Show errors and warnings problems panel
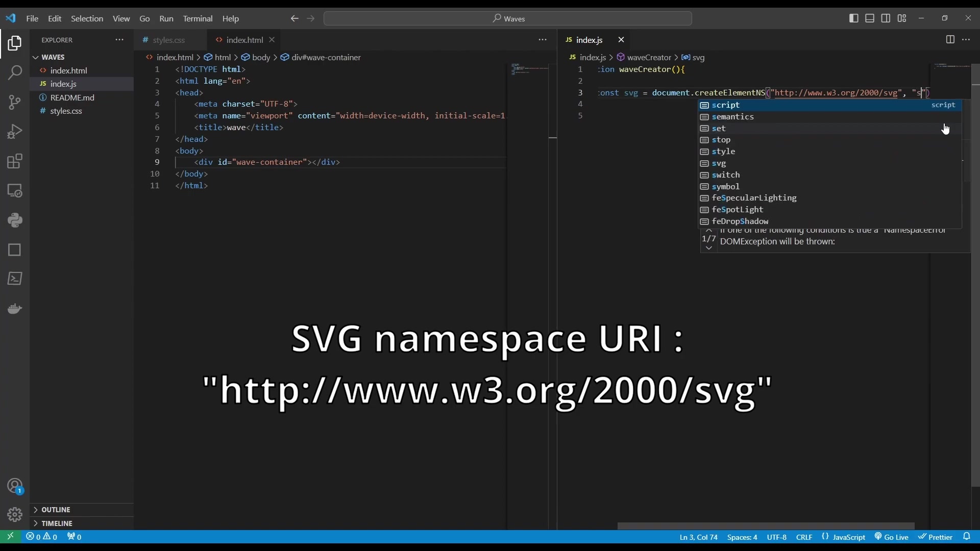Screen dimensions: 980x551 tap(42, 537)
